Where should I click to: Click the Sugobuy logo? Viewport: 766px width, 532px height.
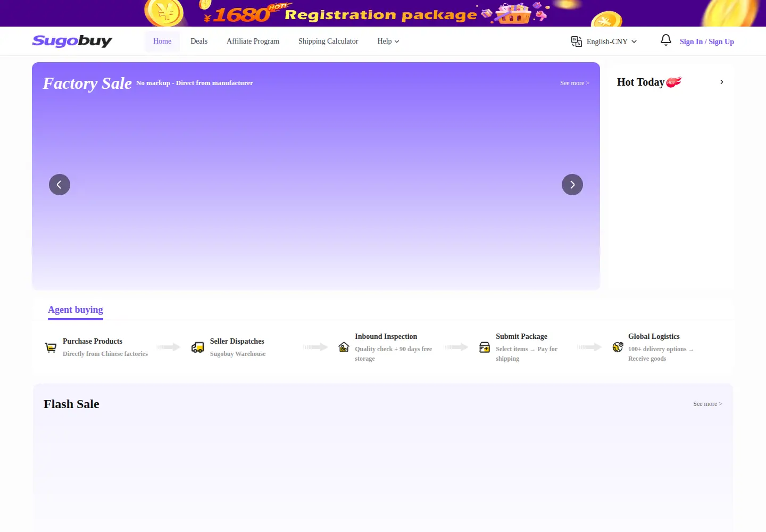(x=72, y=41)
